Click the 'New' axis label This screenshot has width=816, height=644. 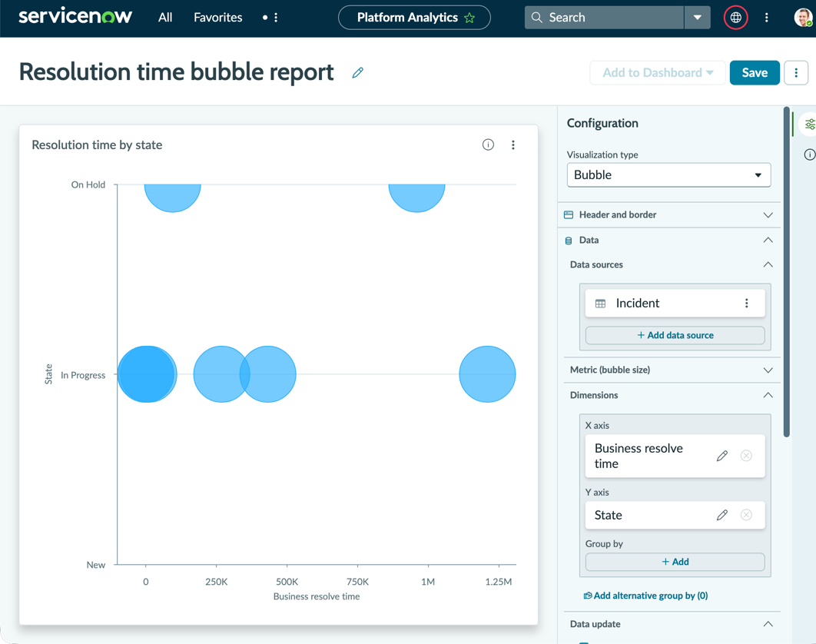point(96,565)
